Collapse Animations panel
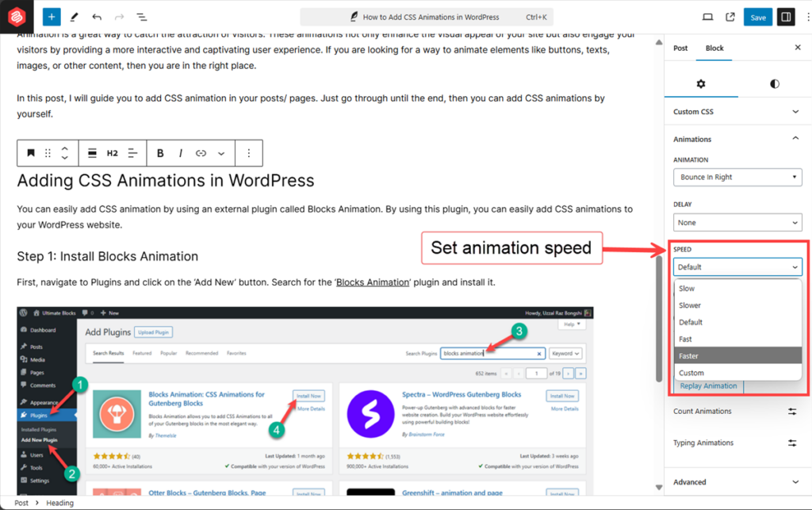 coord(737,139)
